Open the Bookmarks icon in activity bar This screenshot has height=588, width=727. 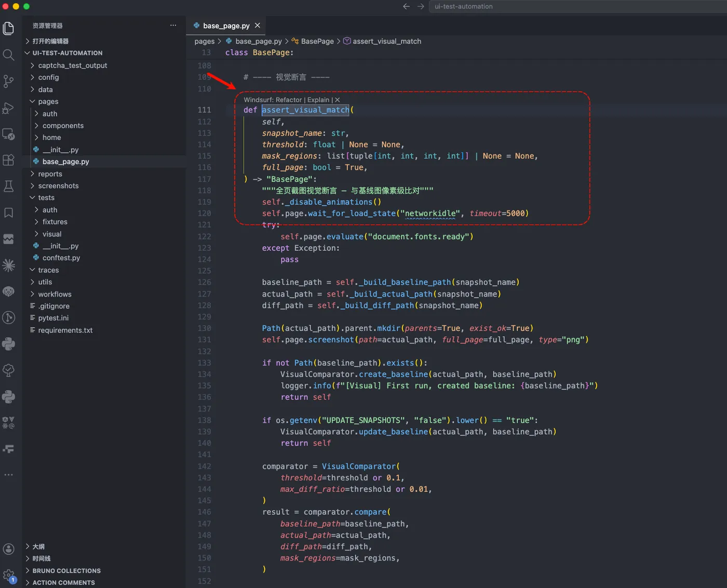8,212
